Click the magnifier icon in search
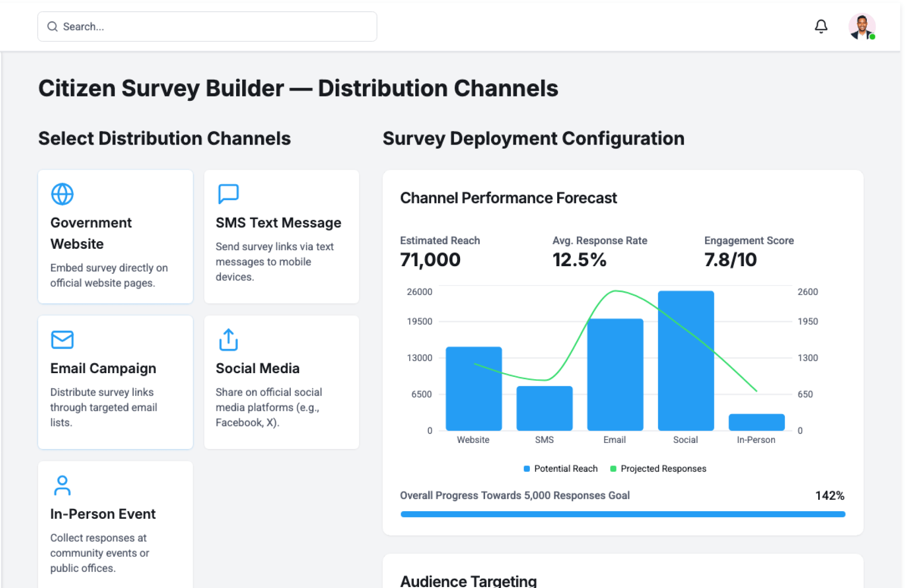Image resolution: width=905 pixels, height=588 pixels. [52, 26]
